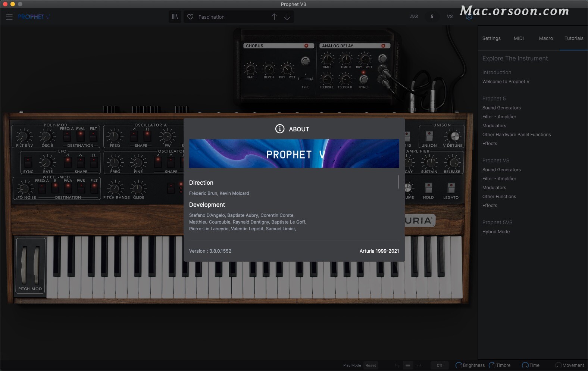The image size is (588, 371).
Task: Toggle LFO Sync switch
Action: pos(28,162)
